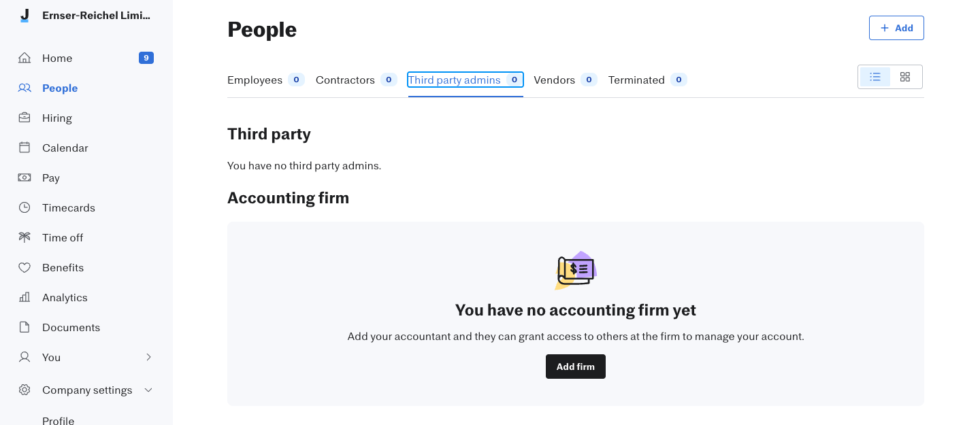The image size is (980, 425).
Task: Expand the You submenu chevron
Action: [x=148, y=357]
